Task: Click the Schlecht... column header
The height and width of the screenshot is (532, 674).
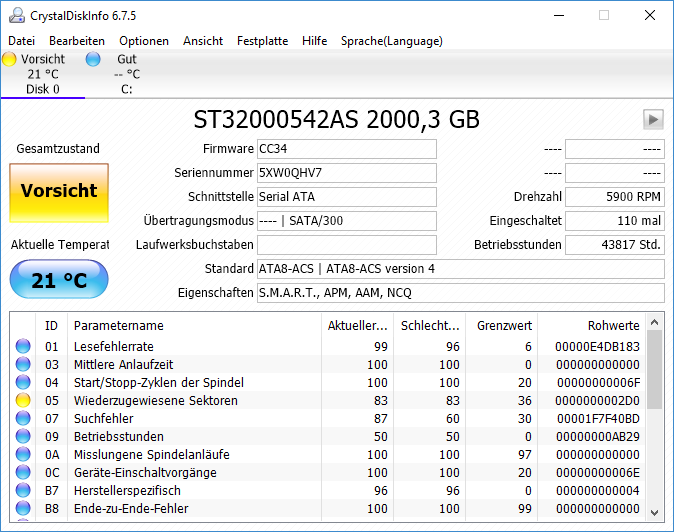Action: 430,326
